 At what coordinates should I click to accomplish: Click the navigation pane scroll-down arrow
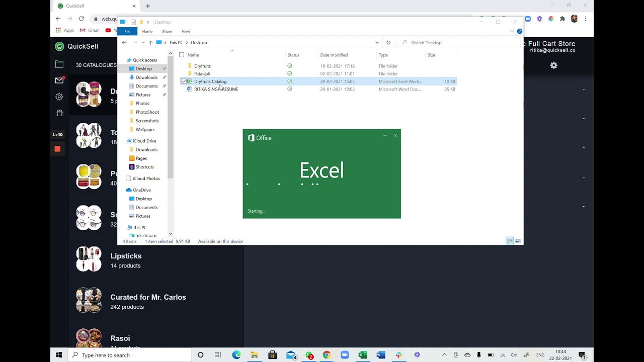pos(171,234)
